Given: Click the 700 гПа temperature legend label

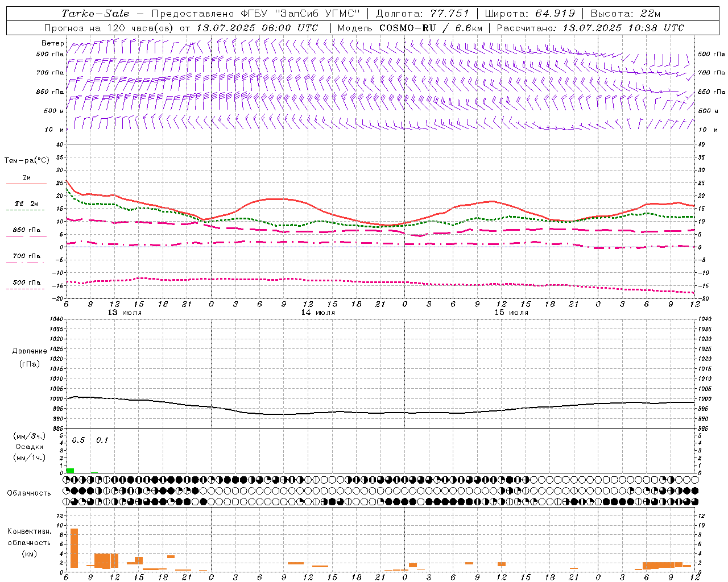Looking at the screenshot, I should click(27, 256).
